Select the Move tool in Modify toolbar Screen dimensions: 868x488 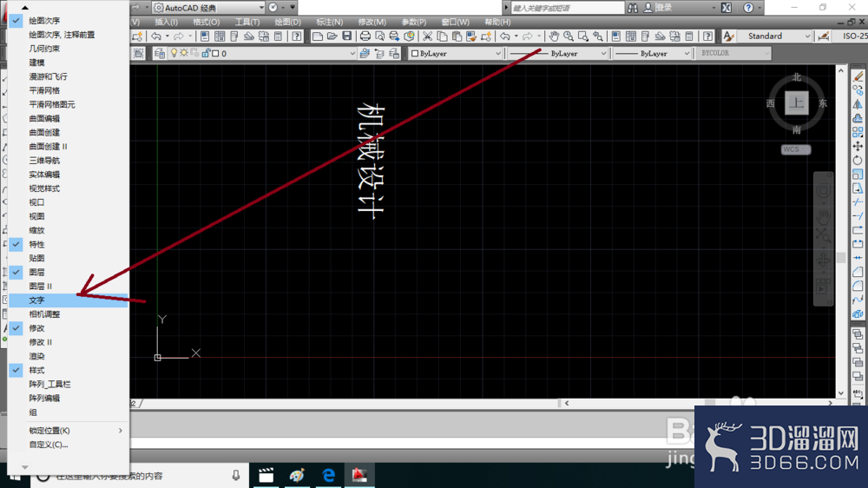tap(858, 146)
